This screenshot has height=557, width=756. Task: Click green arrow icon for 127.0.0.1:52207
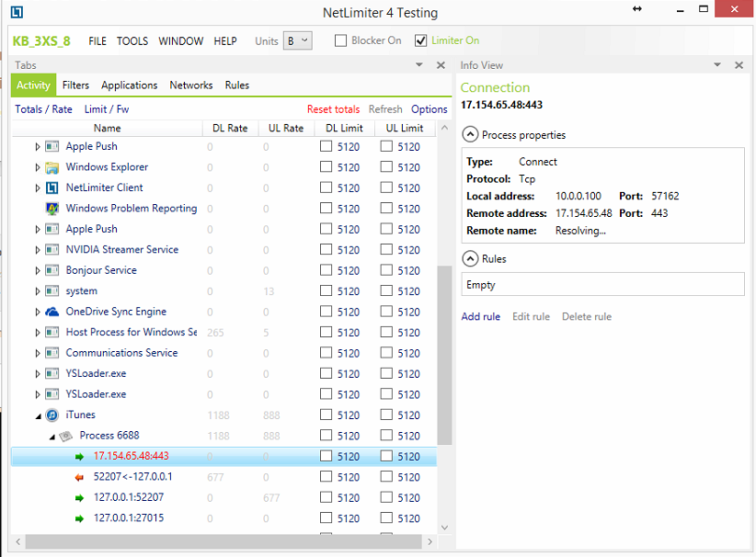(79, 498)
